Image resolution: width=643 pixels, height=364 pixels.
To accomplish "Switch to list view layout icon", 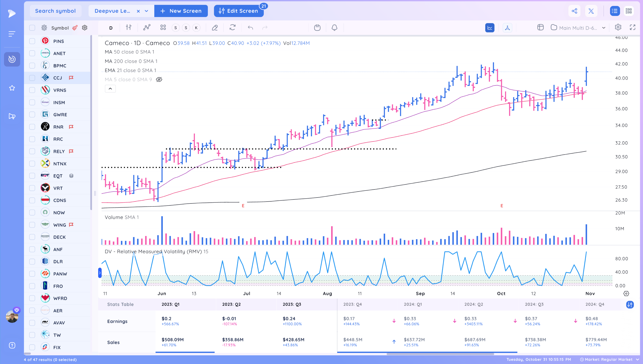I will click(615, 11).
